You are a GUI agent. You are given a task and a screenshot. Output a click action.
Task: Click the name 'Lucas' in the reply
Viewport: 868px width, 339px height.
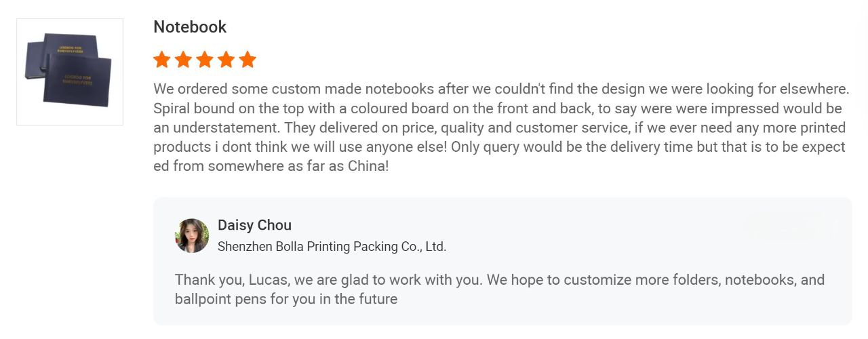[x=256, y=279]
